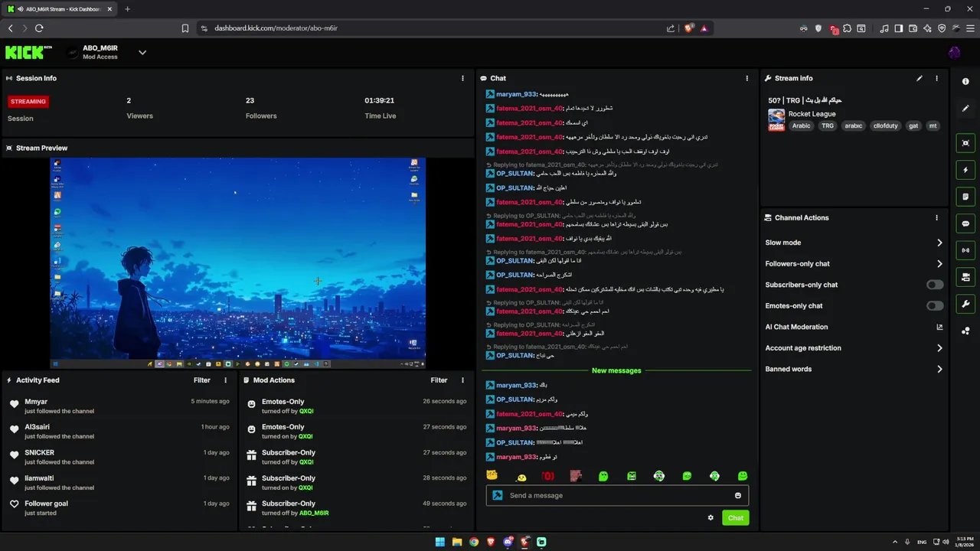The height and width of the screenshot is (551, 980).
Task: Open Activity Feed Filter dropdown
Action: pos(201,380)
